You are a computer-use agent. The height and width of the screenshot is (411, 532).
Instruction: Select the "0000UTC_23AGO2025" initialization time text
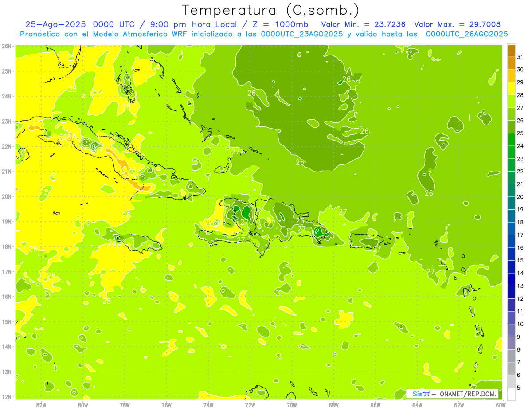pyautogui.click(x=301, y=34)
